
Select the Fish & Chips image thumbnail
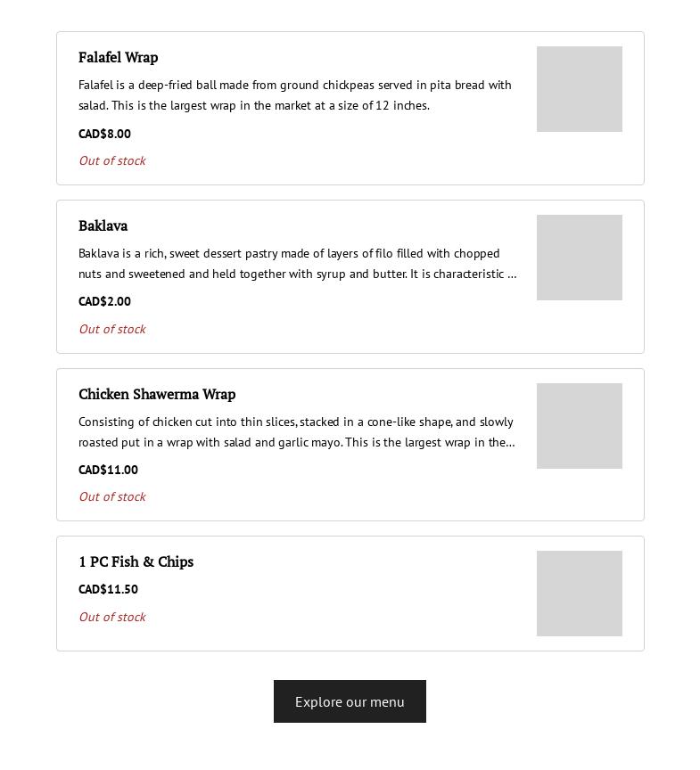point(580,594)
